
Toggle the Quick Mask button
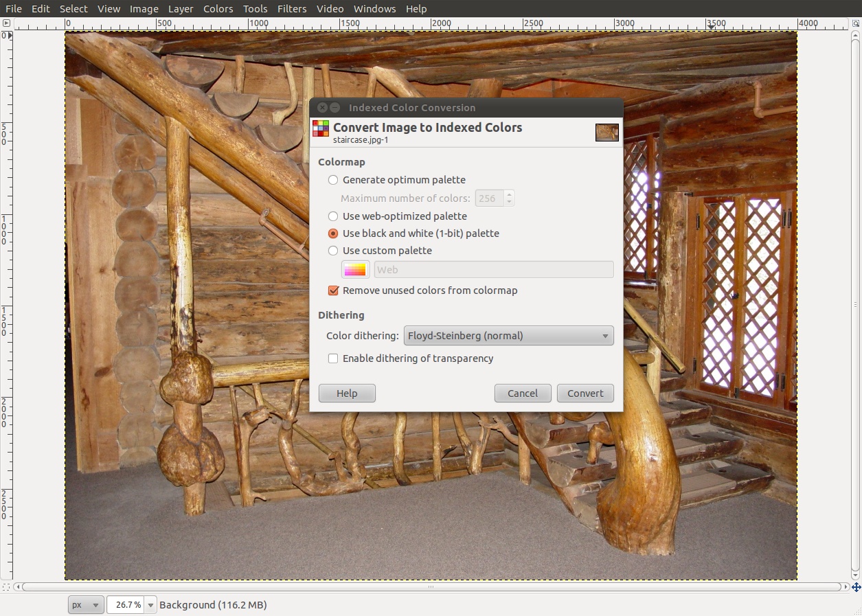click(6, 587)
